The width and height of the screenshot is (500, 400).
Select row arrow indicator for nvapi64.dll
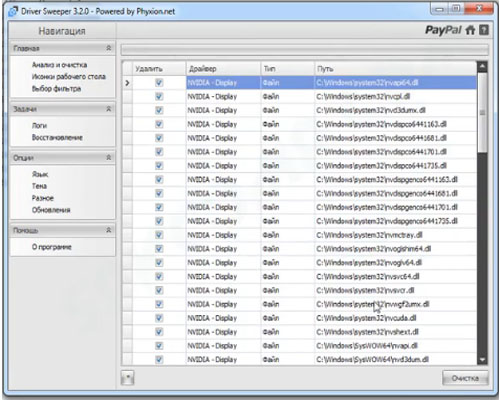pyautogui.click(x=127, y=83)
